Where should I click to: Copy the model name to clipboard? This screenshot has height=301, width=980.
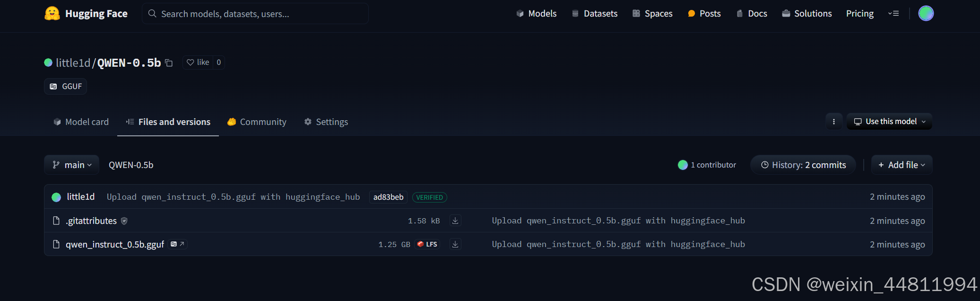[169, 62]
